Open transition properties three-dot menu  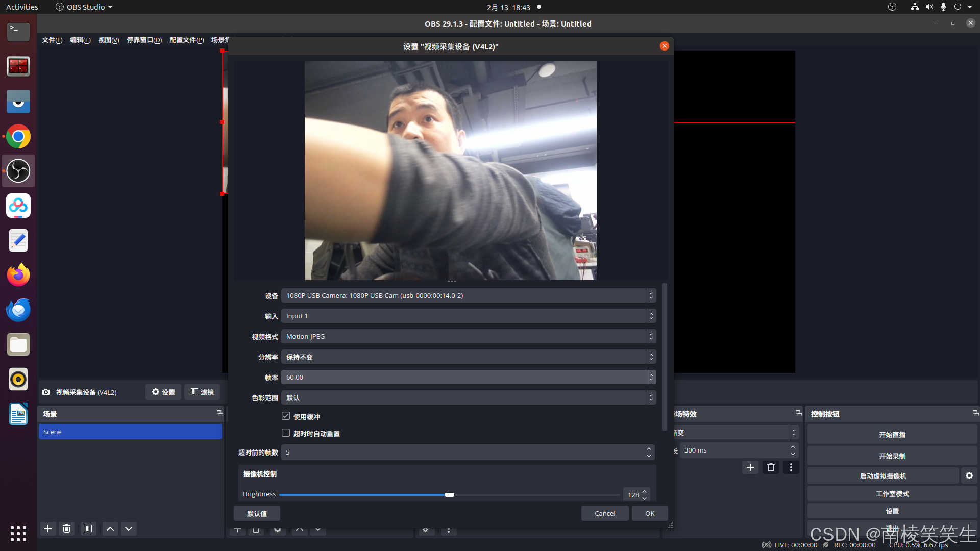click(x=791, y=467)
